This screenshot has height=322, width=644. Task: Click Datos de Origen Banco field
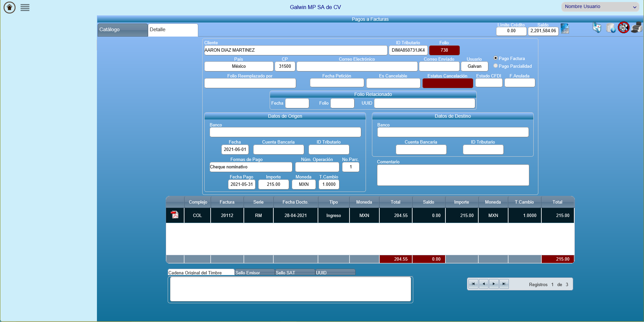point(285,132)
